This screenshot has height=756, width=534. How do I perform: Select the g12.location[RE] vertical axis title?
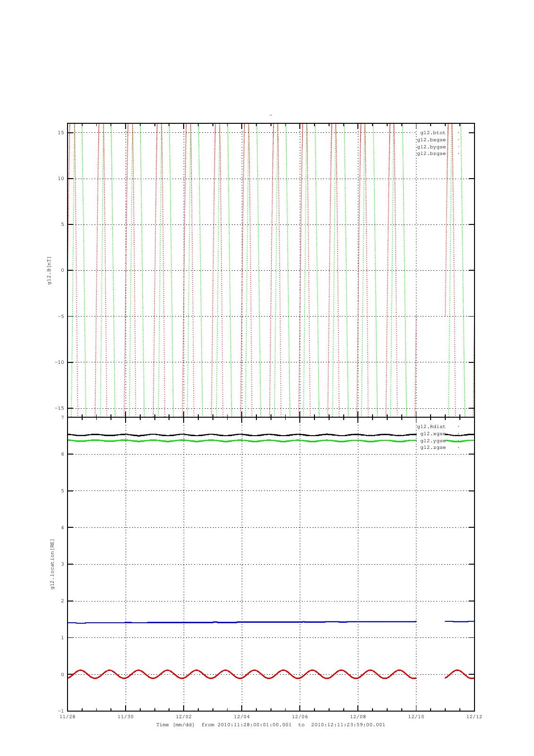click(x=53, y=564)
